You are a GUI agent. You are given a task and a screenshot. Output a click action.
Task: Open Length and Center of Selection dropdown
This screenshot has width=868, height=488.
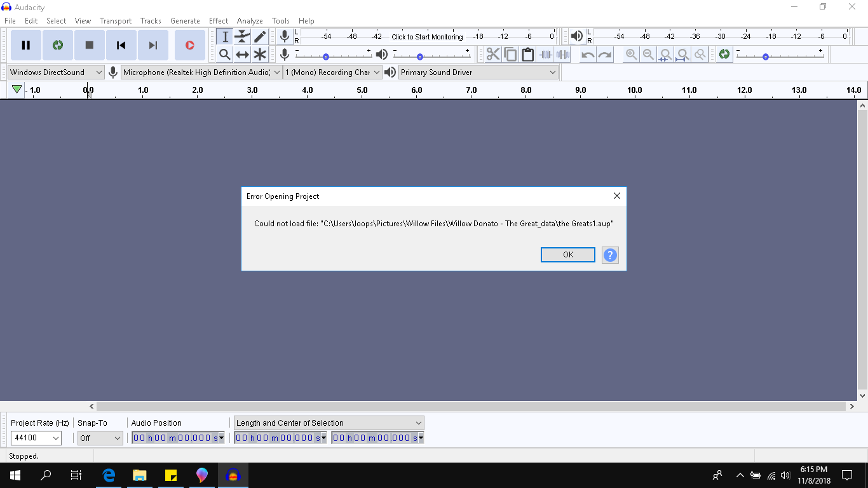click(x=329, y=423)
